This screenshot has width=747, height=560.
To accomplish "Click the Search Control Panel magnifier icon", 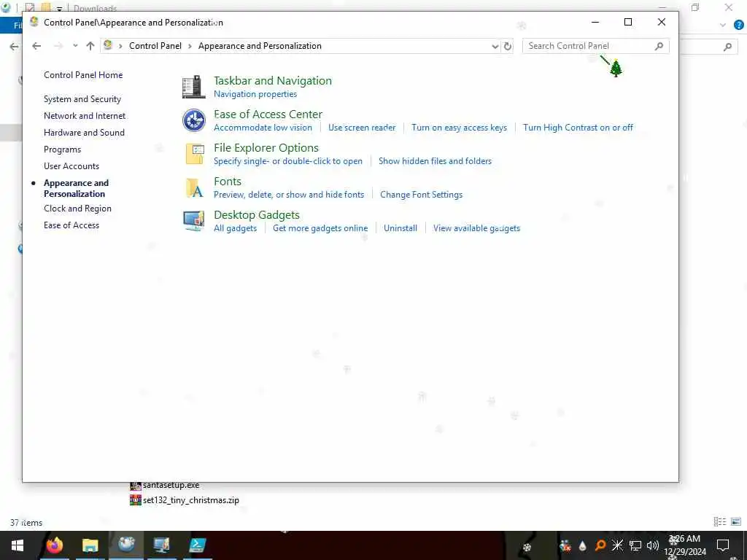I will (659, 46).
